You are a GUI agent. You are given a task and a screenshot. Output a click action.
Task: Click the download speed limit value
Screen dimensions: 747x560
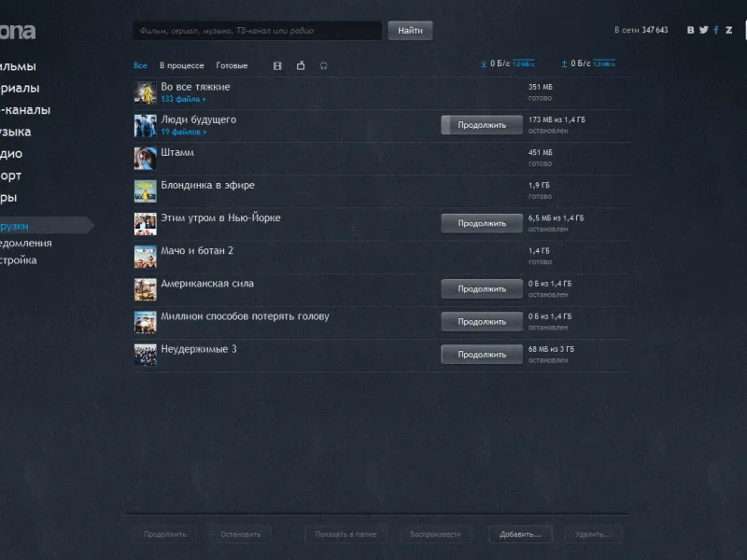tap(524, 64)
